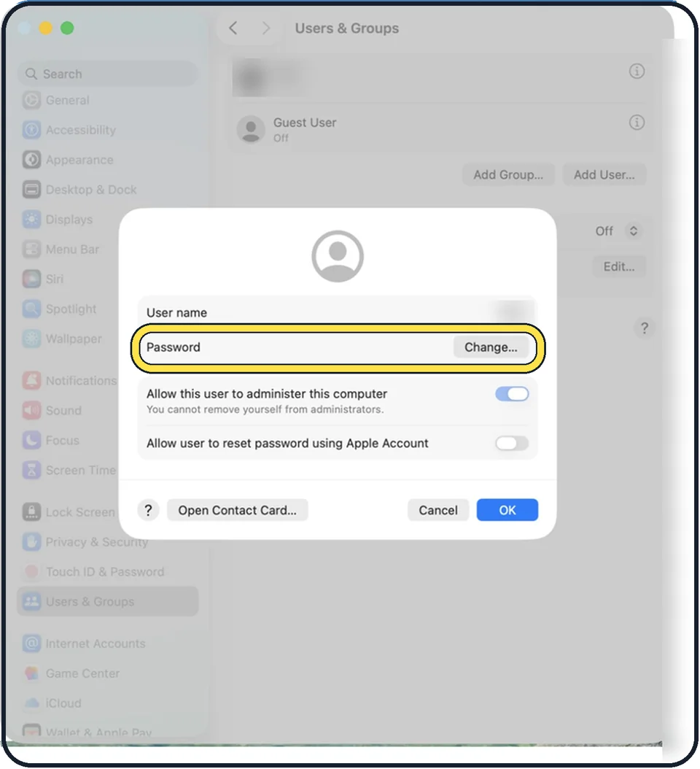
Task: Click the user avatar picture in dialog
Action: (338, 256)
